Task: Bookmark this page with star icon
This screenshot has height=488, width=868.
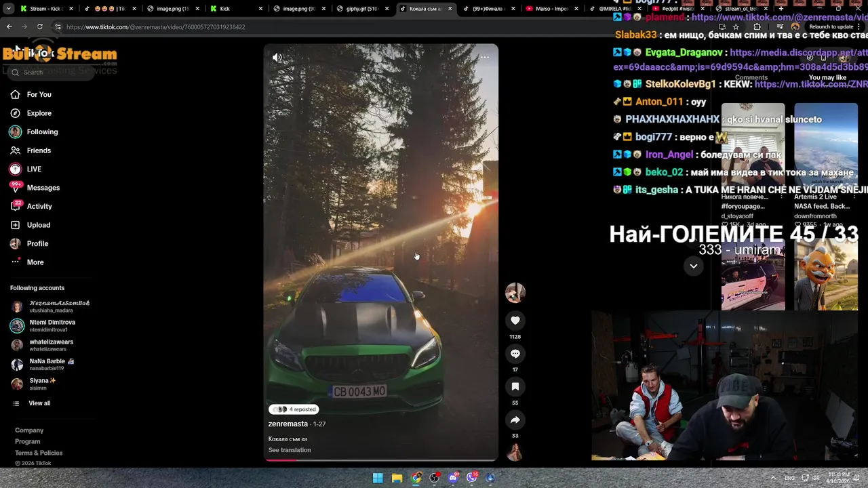Action: (736, 27)
